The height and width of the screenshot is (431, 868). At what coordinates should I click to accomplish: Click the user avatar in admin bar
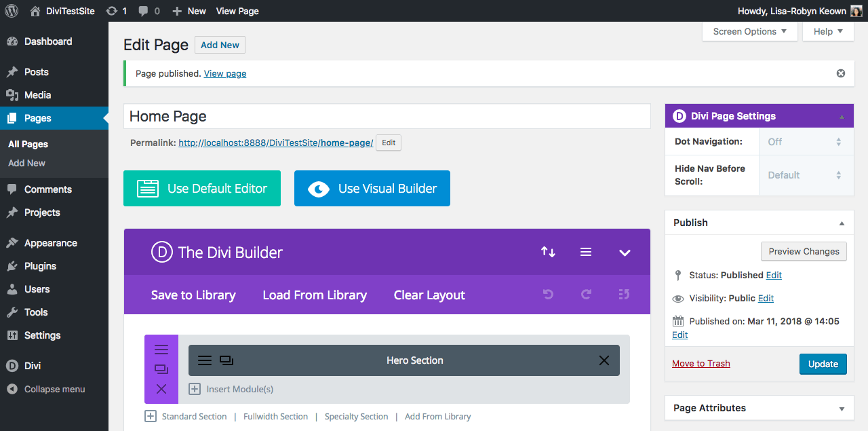856,11
